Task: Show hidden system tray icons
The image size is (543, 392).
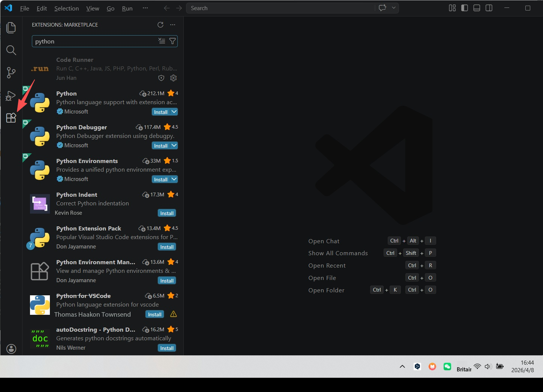Action: pyautogui.click(x=402, y=367)
